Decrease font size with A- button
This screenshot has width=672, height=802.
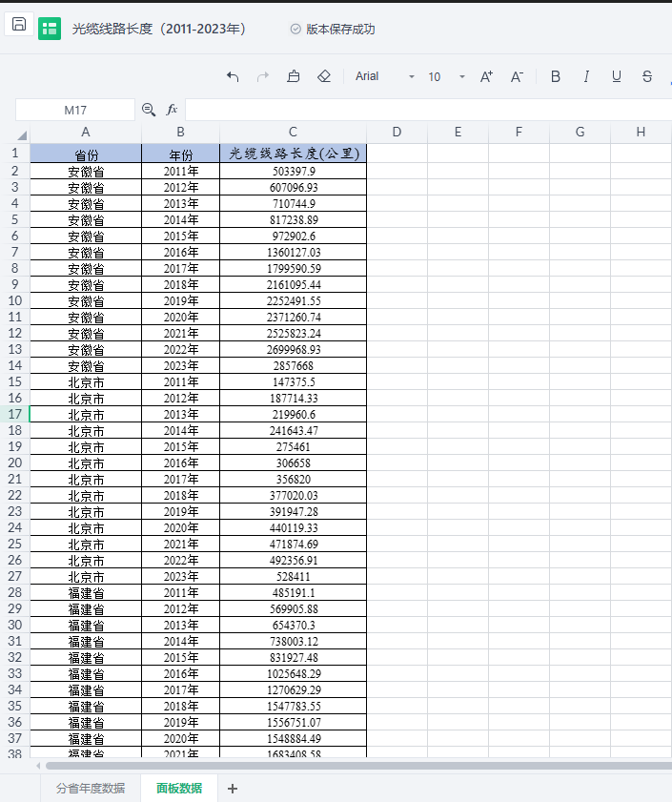click(x=517, y=76)
